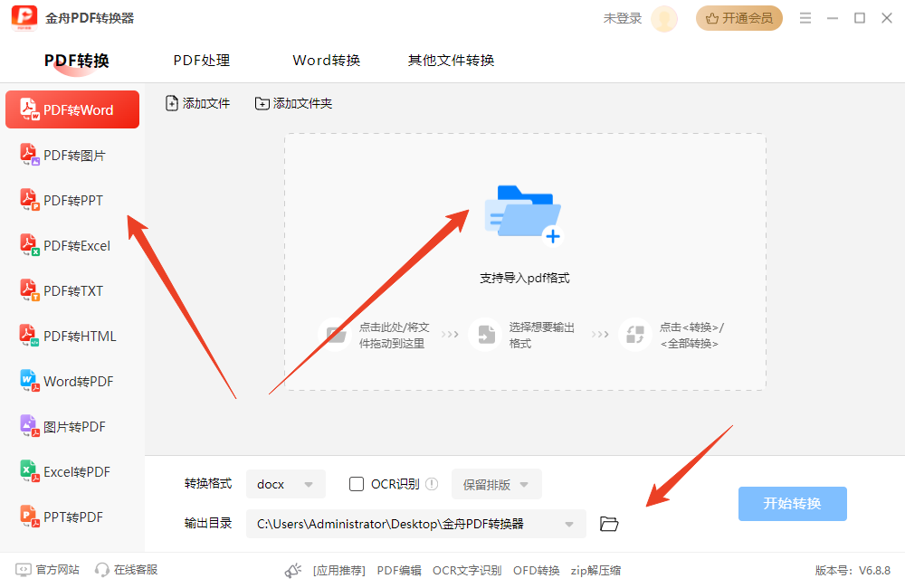Expand the output directory path dropdown

coord(569,524)
